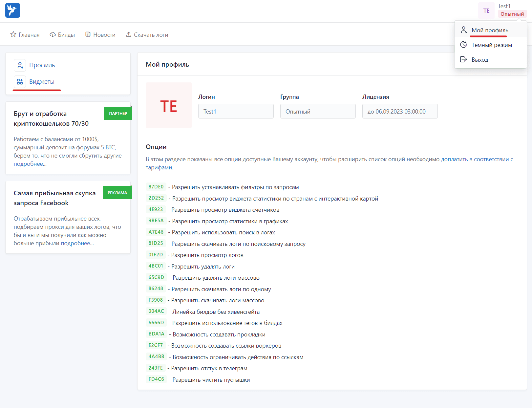
Task: Click option code 6666D
Action: point(156,323)
